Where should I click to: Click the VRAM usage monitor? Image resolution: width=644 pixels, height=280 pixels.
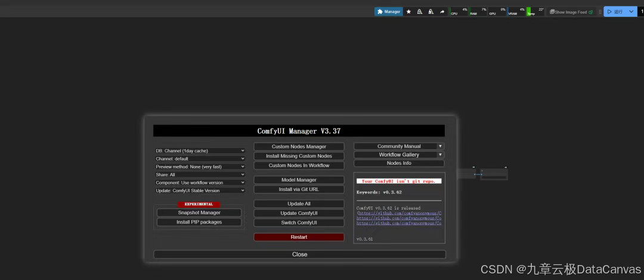tap(516, 11)
